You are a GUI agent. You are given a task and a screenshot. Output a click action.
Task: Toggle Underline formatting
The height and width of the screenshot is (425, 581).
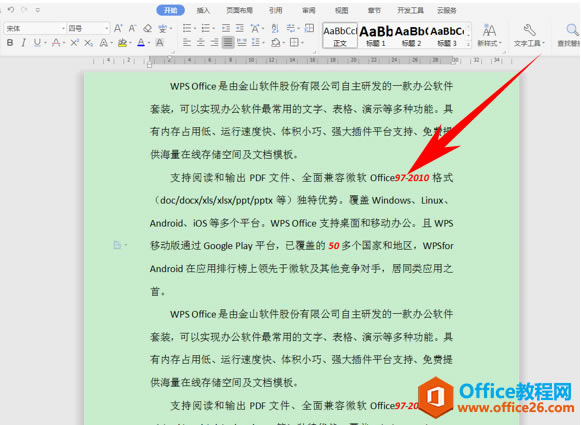[x=37, y=43]
